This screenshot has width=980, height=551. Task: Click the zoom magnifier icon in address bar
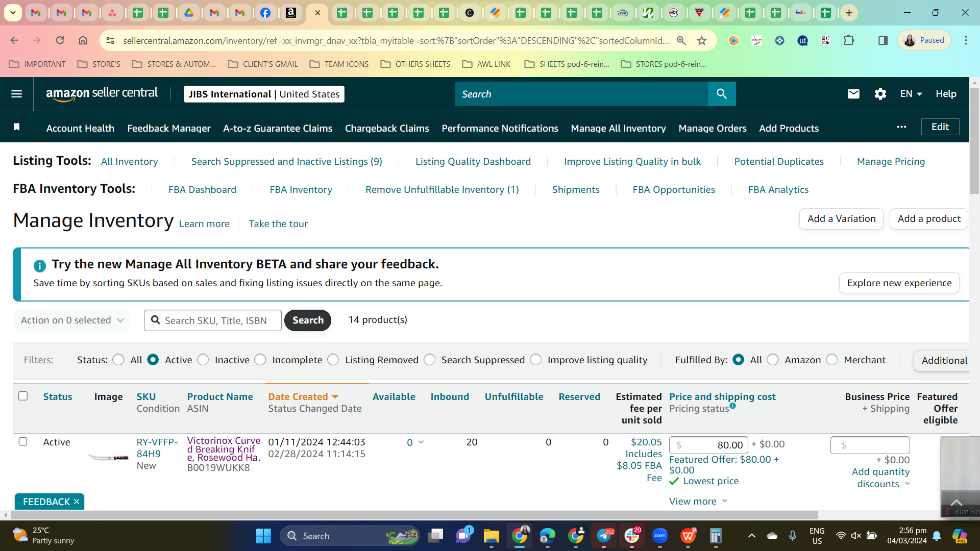(681, 40)
